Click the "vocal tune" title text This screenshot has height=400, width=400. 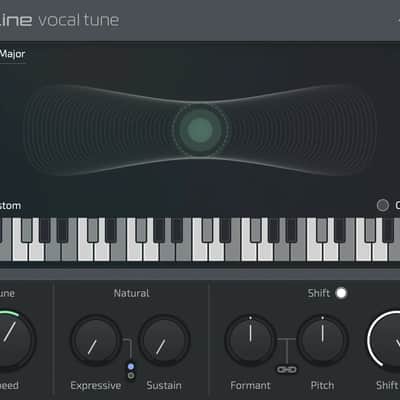pyautogui.click(x=79, y=20)
